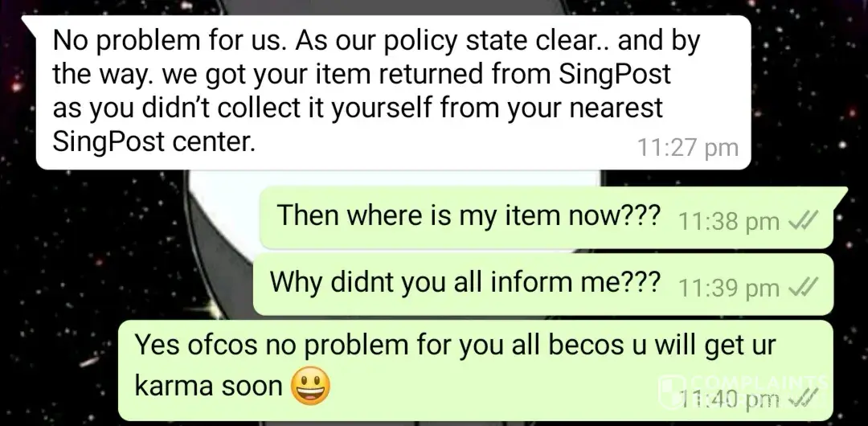Tap read-receipt ticks beside 11:40 pm
Screen dimensions: 868x426
click(803, 396)
